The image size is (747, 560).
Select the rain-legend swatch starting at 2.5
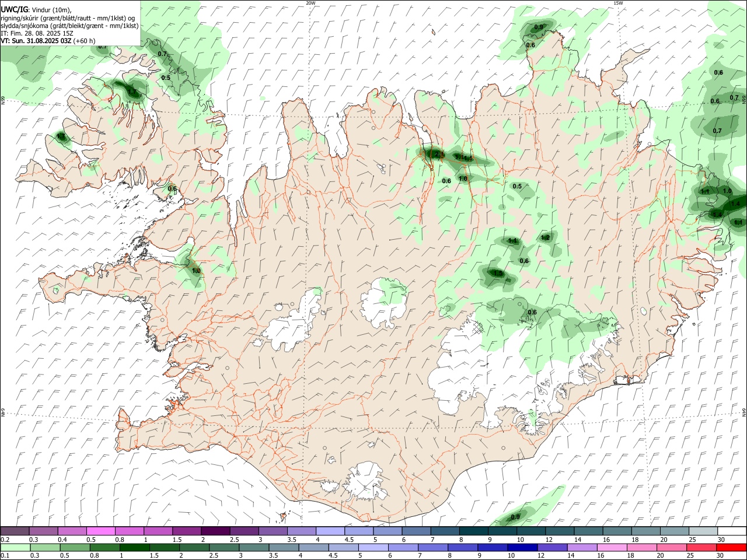(x=223, y=547)
